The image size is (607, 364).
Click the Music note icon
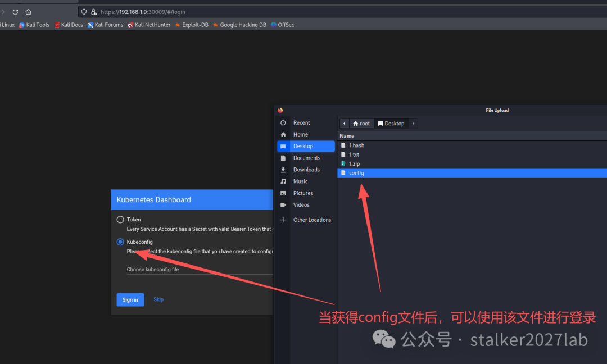tap(283, 181)
